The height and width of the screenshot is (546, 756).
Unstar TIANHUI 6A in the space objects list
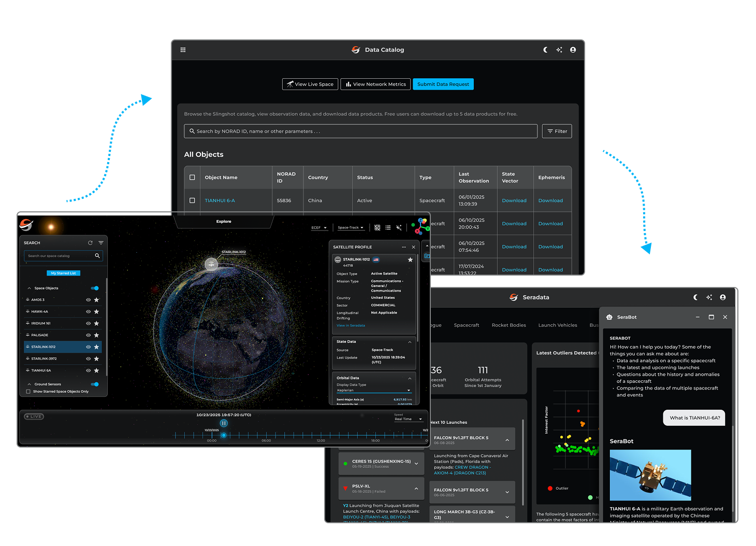[96, 370]
